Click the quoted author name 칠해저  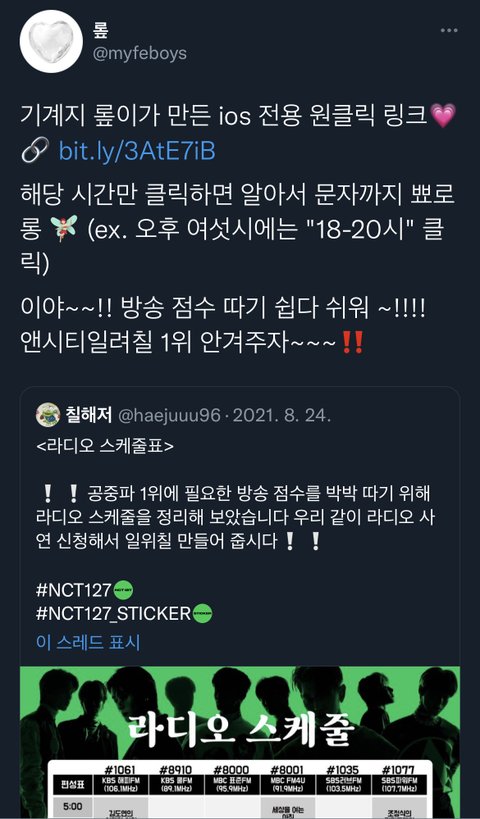point(89,415)
